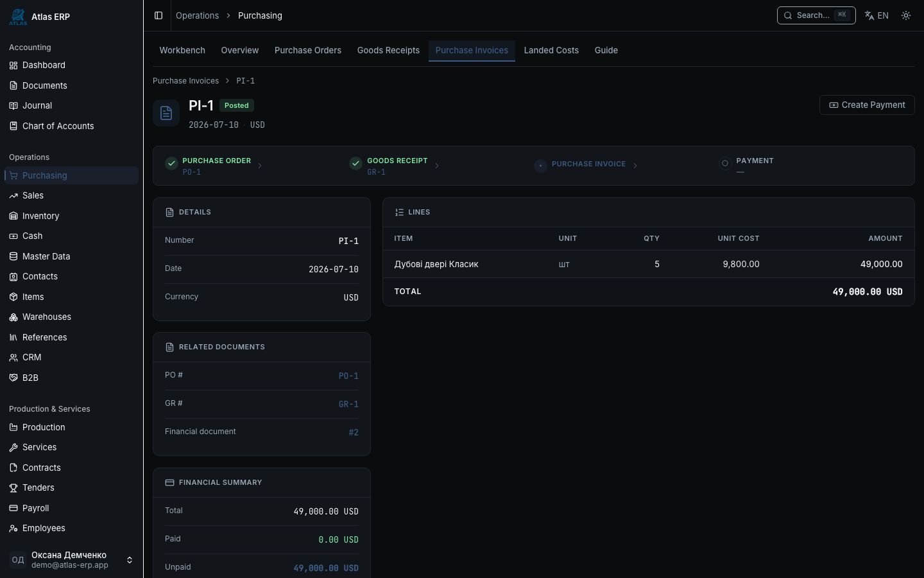Open Journal via its book icon
Image resolution: width=924 pixels, height=578 pixels.
[x=13, y=106]
